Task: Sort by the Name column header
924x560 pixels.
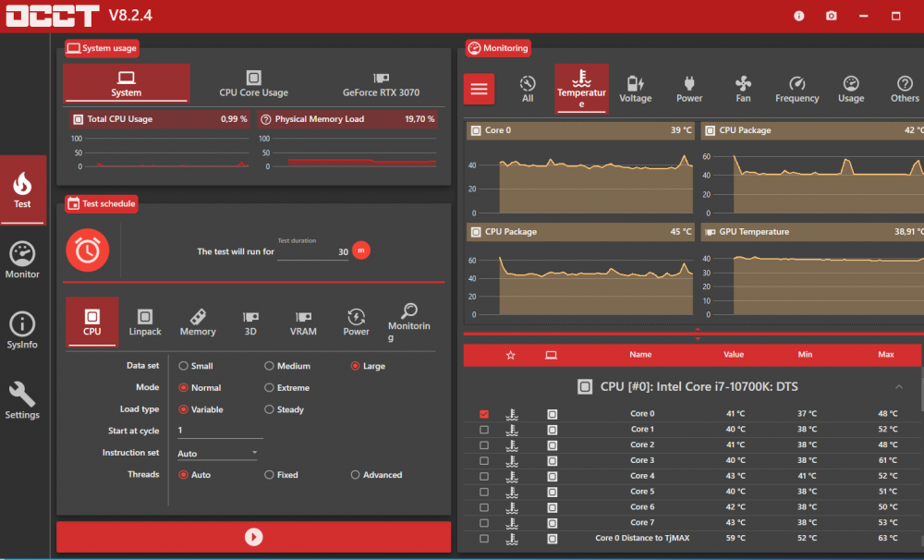Action: (x=640, y=355)
